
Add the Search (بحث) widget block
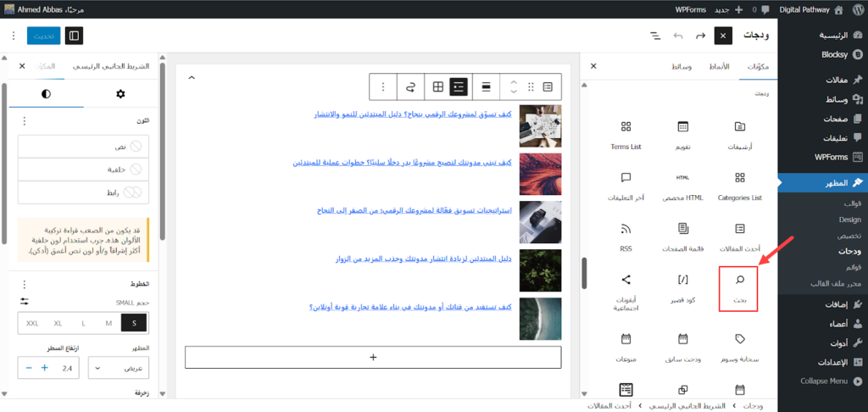738,287
